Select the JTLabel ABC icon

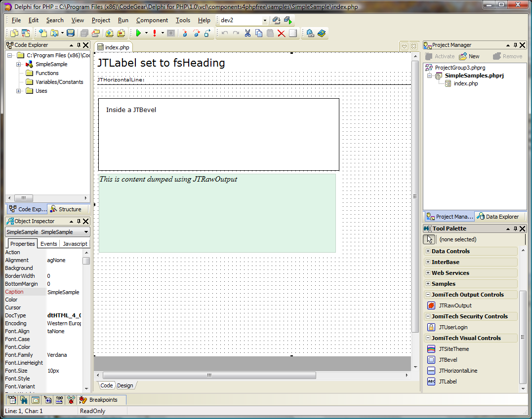click(431, 381)
